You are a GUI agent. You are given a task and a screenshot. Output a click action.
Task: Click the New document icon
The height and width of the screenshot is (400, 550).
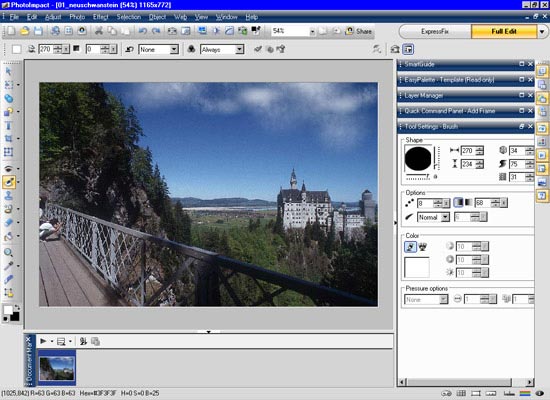[x=11, y=31]
